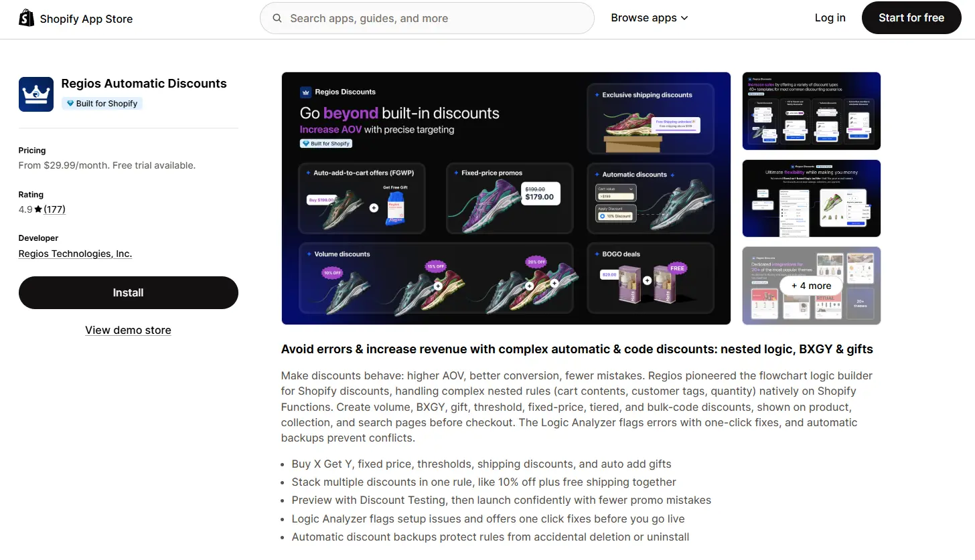The width and height of the screenshot is (975, 560).
Task: Click the Automatic discount backups bullet
Action: coord(490,537)
